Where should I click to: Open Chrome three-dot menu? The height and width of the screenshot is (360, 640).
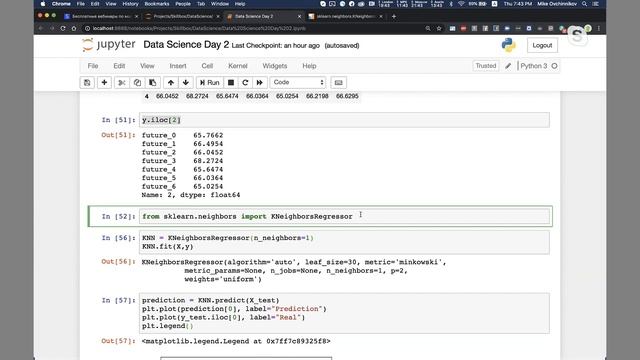(599, 29)
